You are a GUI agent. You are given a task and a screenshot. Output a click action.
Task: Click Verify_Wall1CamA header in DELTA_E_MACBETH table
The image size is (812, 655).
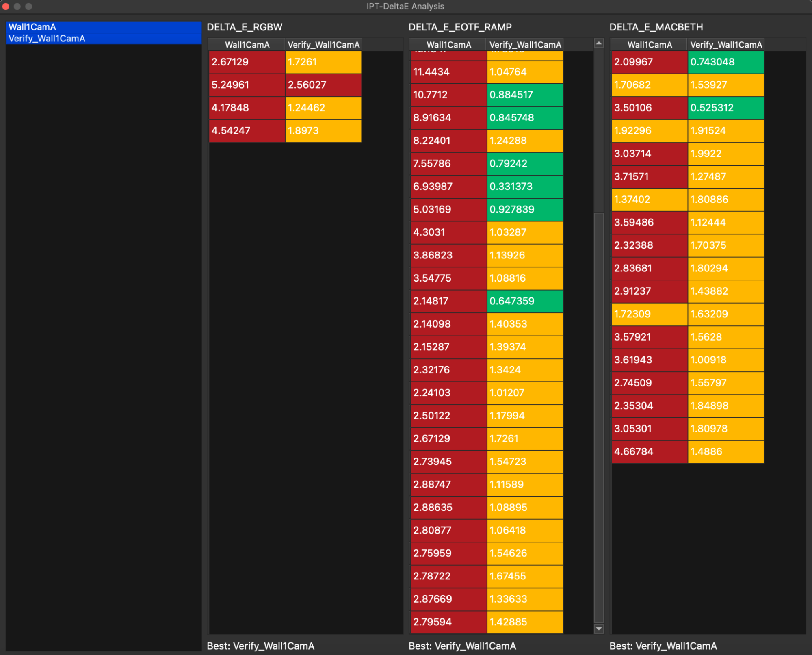(725, 45)
